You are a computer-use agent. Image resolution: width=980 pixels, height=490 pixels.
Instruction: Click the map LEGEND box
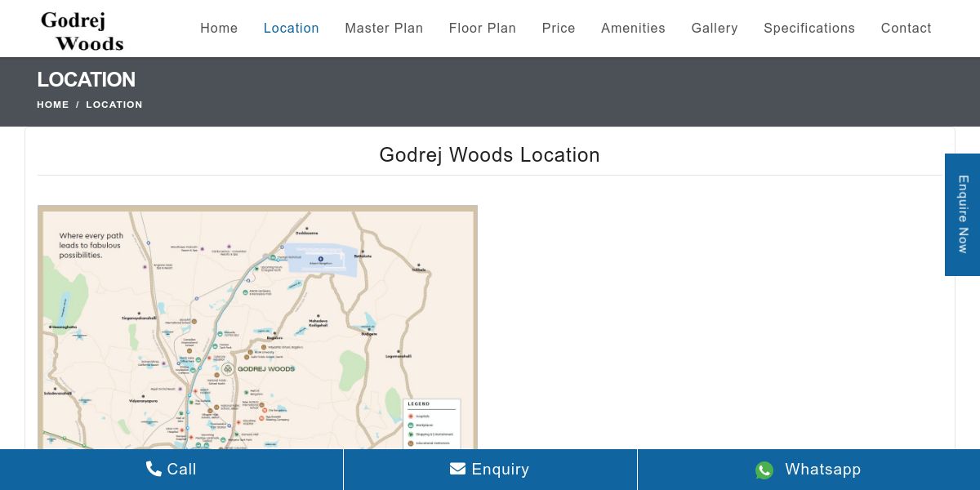coord(433,423)
